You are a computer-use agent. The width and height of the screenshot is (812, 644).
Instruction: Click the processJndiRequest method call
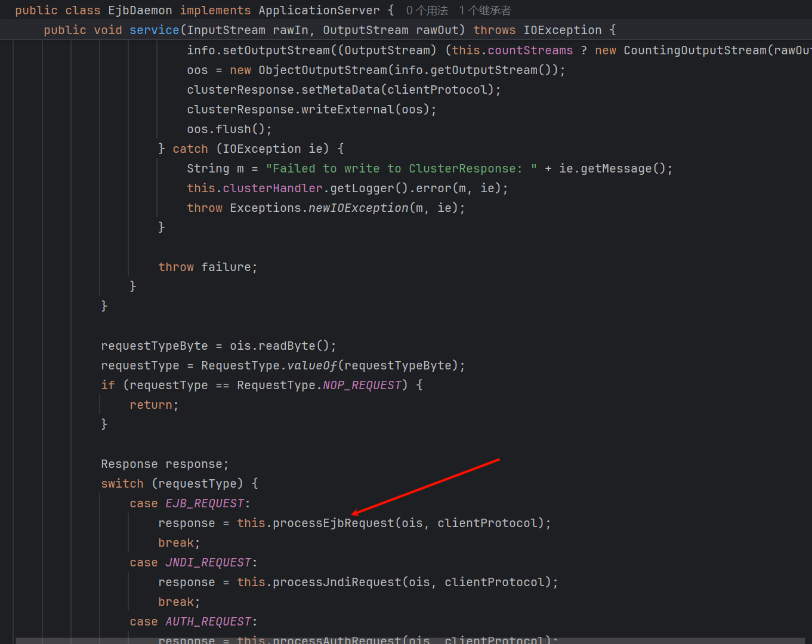[337, 583]
